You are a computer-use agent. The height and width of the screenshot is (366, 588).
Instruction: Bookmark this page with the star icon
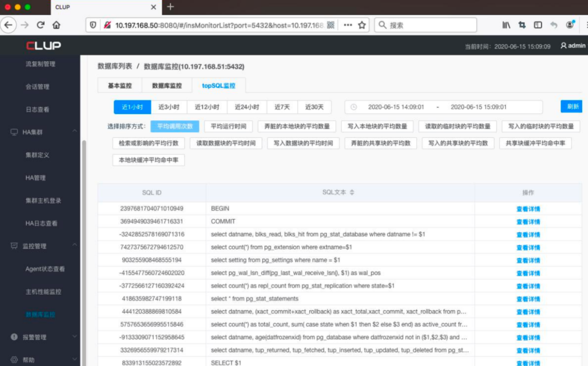[362, 25]
